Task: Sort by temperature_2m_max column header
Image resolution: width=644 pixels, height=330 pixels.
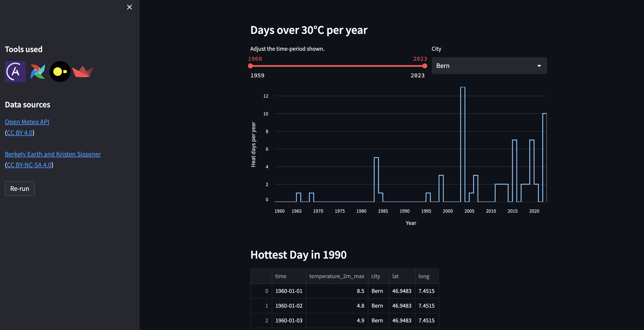Action: point(337,276)
